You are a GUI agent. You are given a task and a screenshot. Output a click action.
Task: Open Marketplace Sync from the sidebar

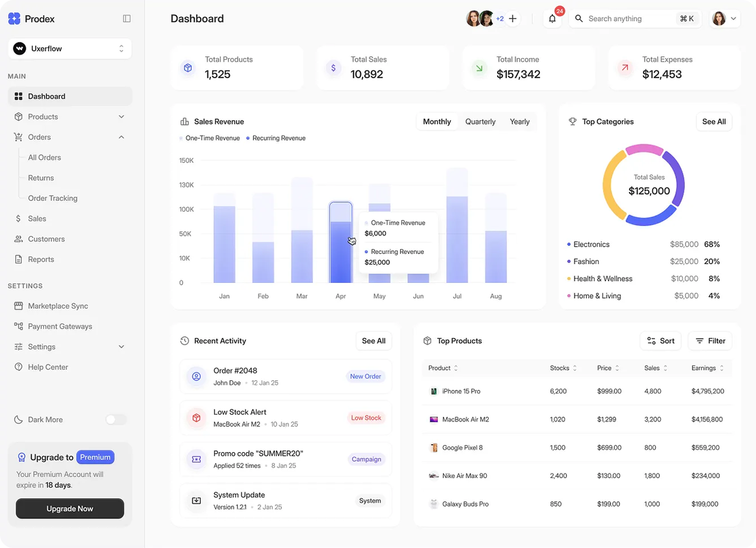click(x=58, y=306)
